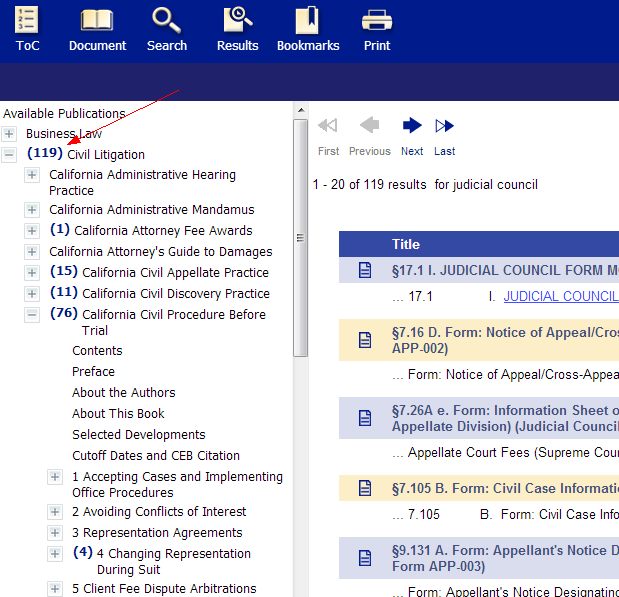
Task: Open the Contents tree entry
Action: pyautogui.click(x=97, y=351)
